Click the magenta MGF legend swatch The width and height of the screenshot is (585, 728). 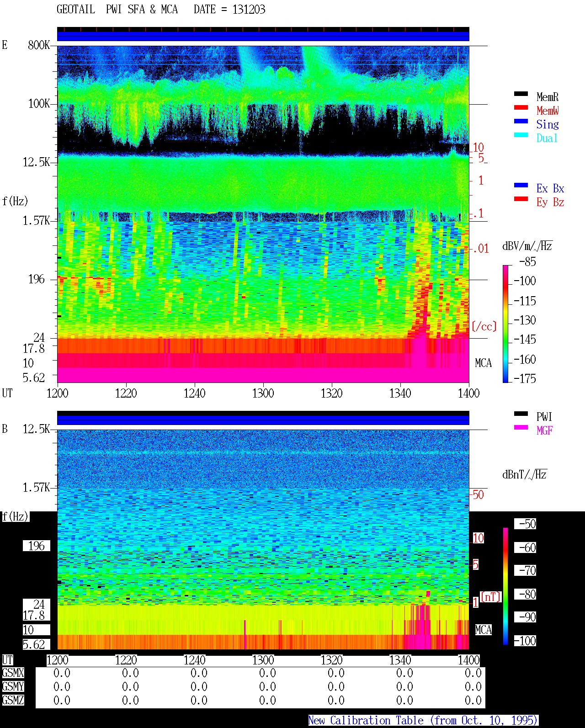(521, 427)
